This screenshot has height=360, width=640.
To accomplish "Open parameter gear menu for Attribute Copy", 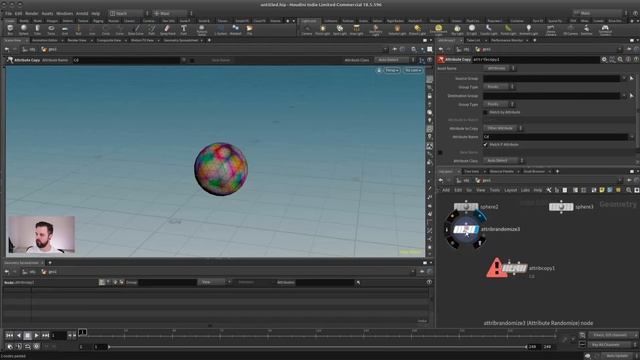I will 604,60.
